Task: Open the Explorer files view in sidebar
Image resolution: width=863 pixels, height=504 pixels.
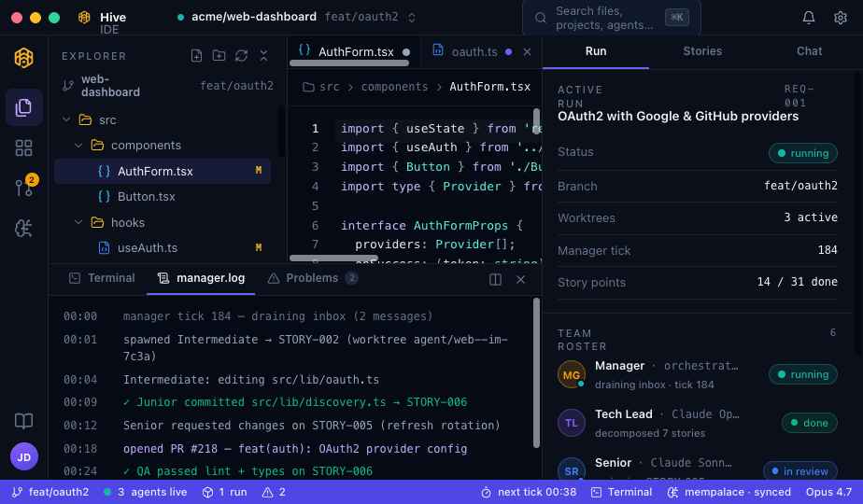Action: (x=23, y=107)
